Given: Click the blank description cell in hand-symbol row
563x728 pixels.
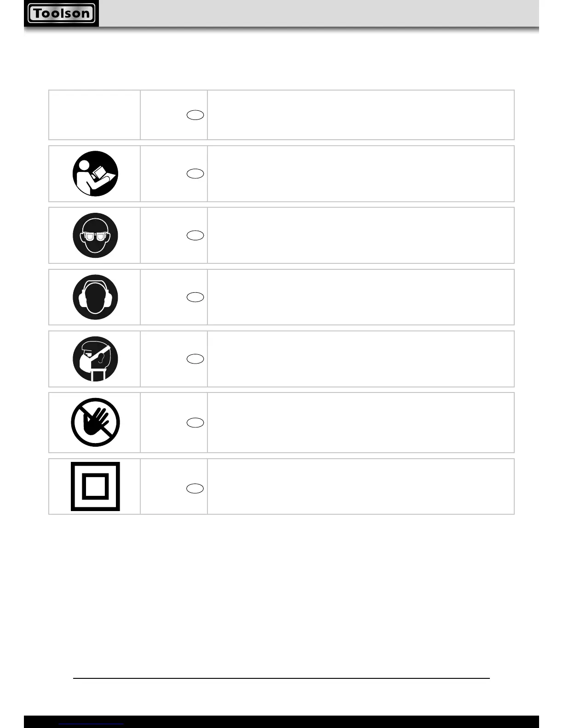Looking at the screenshot, I should pos(361,422).
